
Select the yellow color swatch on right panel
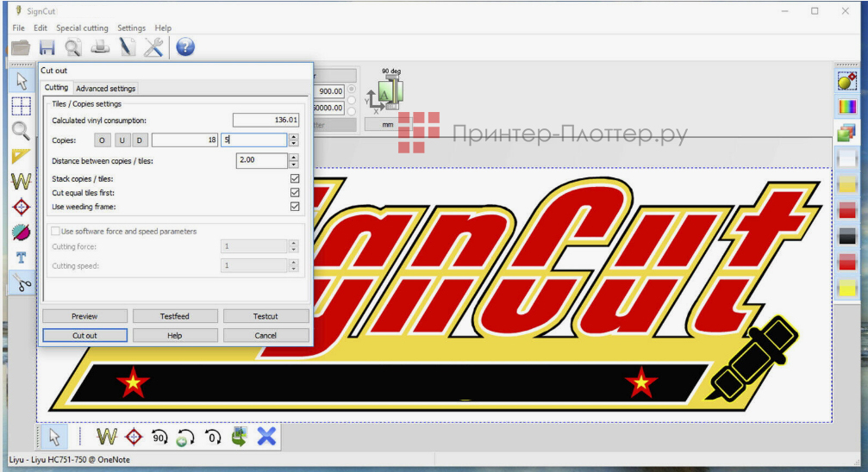pyautogui.click(x=846, y=288)
